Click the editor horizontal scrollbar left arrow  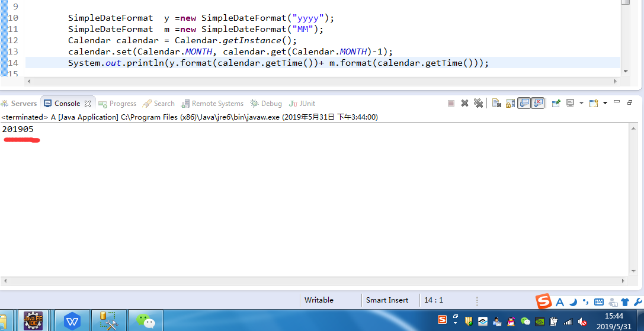tap(29, 81)
